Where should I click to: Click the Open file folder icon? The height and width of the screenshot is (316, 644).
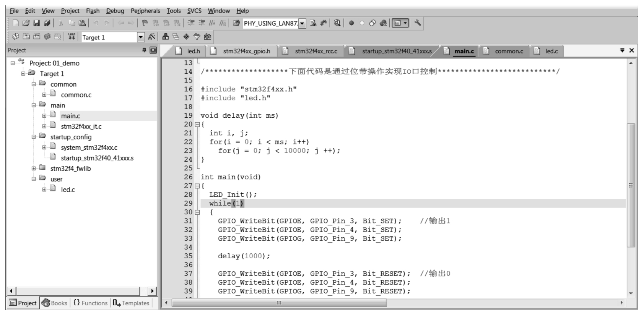tap(26, 23)
